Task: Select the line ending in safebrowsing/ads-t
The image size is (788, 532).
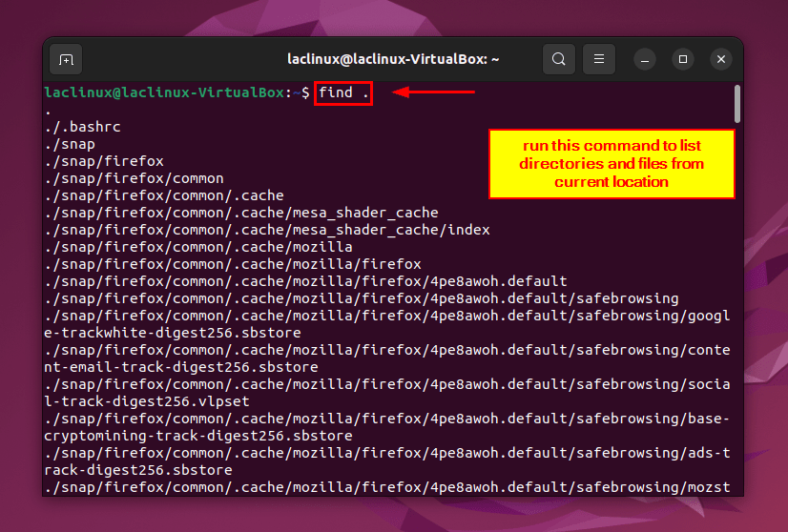Action: (387, 453)
